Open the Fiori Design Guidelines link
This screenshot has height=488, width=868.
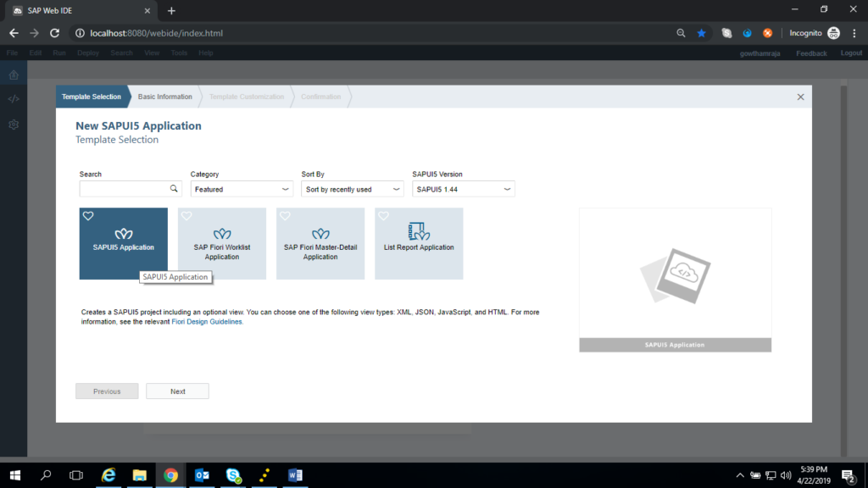point(207,322)
